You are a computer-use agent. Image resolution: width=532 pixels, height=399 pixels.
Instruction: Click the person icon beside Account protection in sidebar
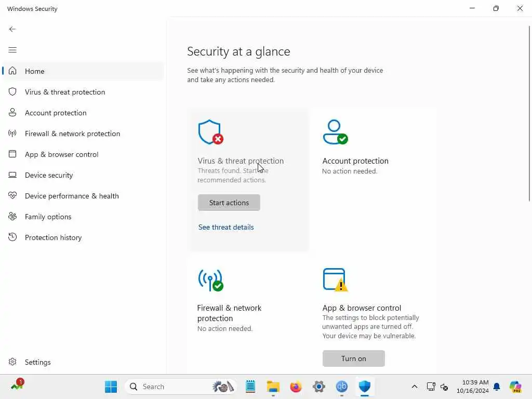click(x=12, y=112)
